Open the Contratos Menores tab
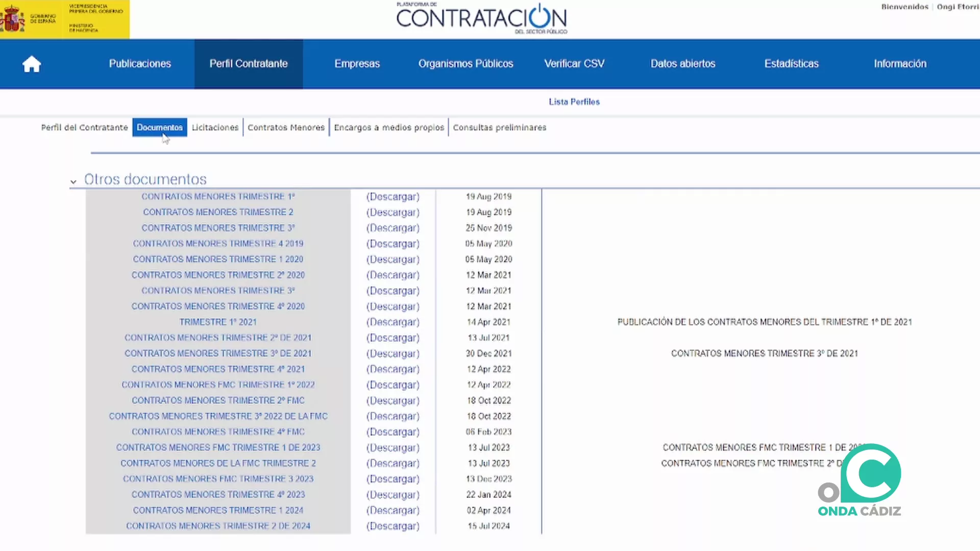 (286, 128)
